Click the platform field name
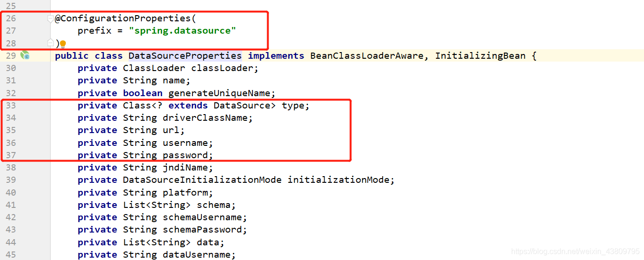This screenshot has height=260, width=644. tap(185, 193)
